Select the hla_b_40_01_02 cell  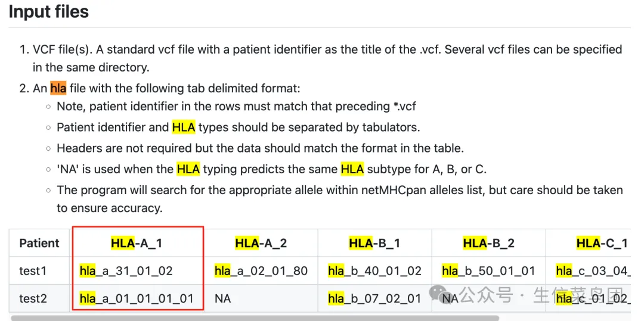point(374,271)
